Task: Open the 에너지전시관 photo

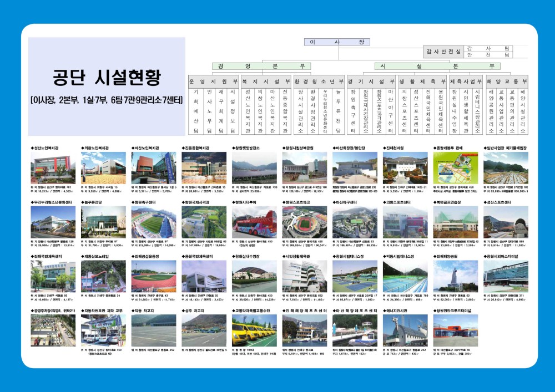Action: pyautogui.click(x=405, y=330)
